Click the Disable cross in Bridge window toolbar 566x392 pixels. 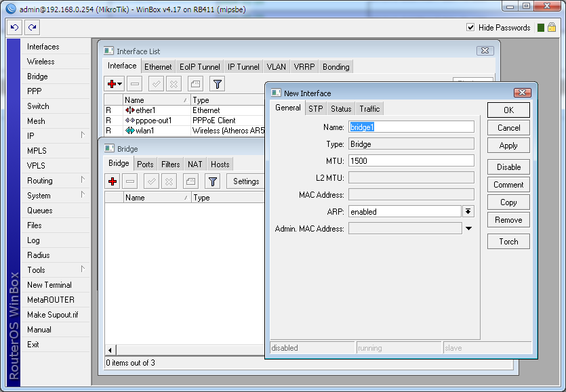169,181
